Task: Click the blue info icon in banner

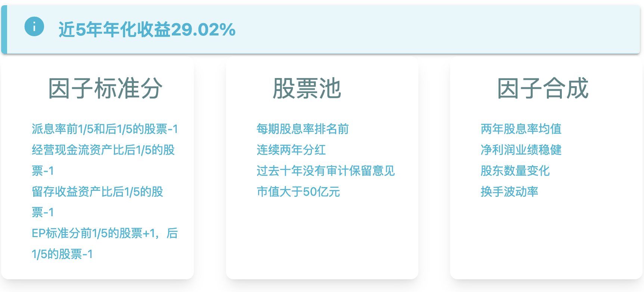Action: tap(34, 27)
